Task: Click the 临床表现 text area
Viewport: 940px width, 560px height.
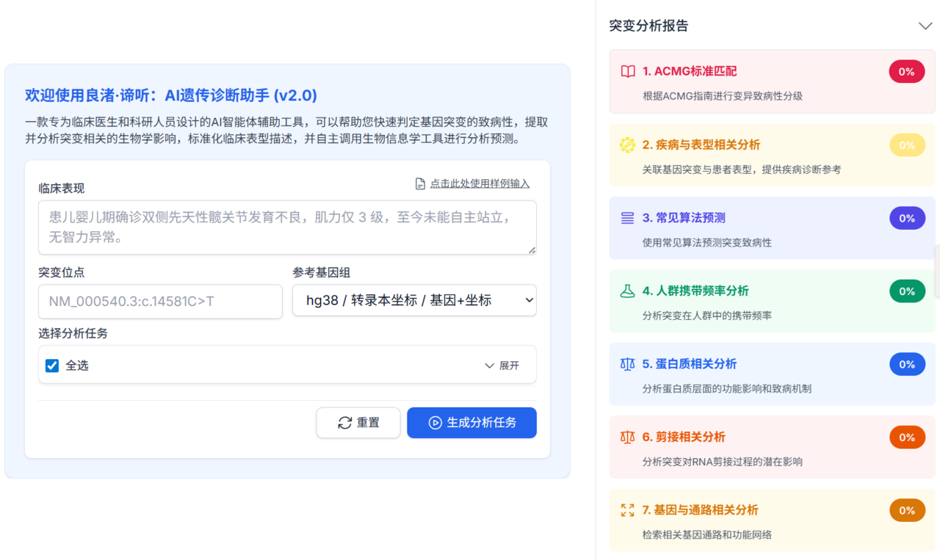Action: click(287, 228)
